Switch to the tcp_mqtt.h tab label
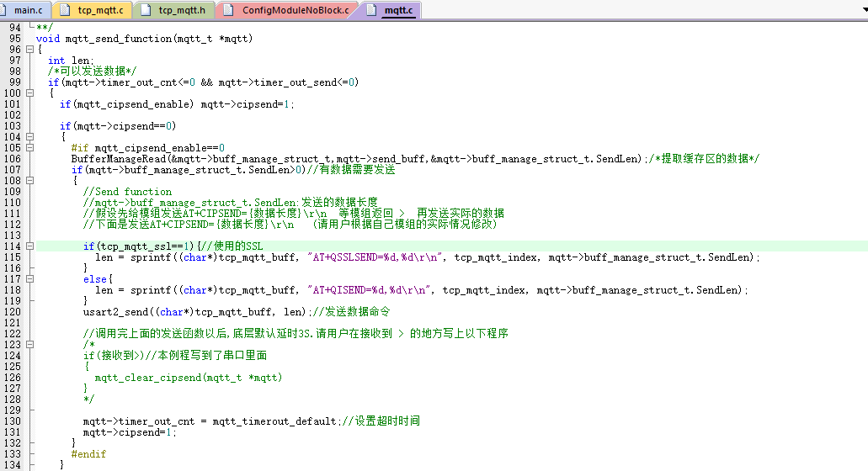 tap(181, 10)
